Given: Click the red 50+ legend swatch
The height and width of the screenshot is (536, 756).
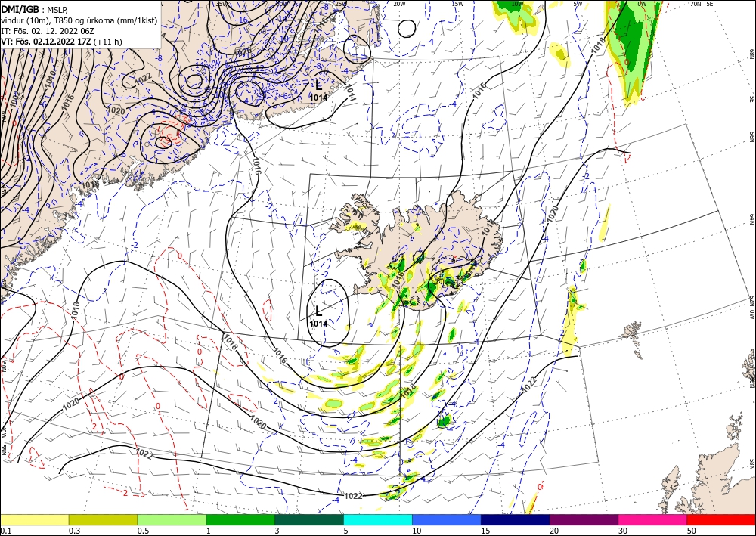Looking at the screenshot, I should [x=721, y=519].
